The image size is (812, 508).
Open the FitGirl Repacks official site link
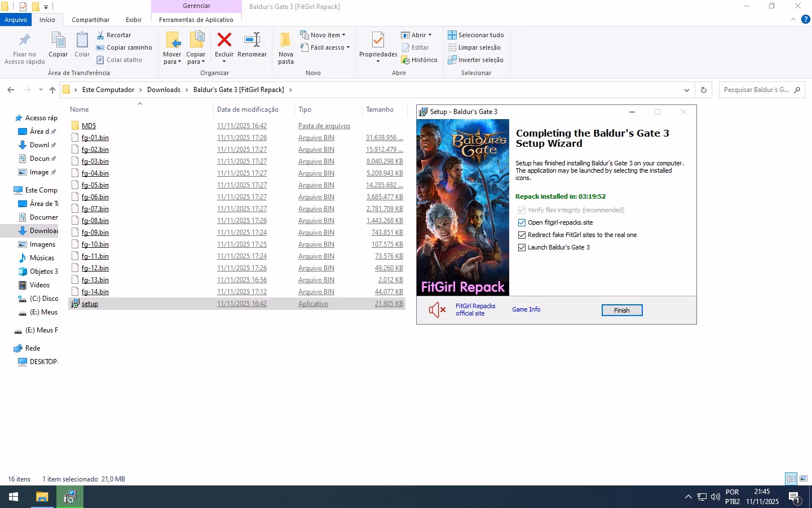tap(475, 309)
